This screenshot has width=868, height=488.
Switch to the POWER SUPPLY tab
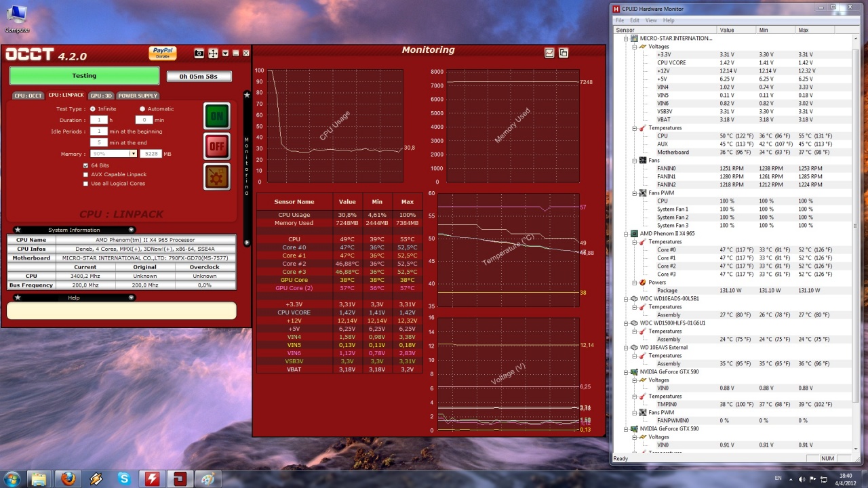pyautogui.click(x=138, y=96)
